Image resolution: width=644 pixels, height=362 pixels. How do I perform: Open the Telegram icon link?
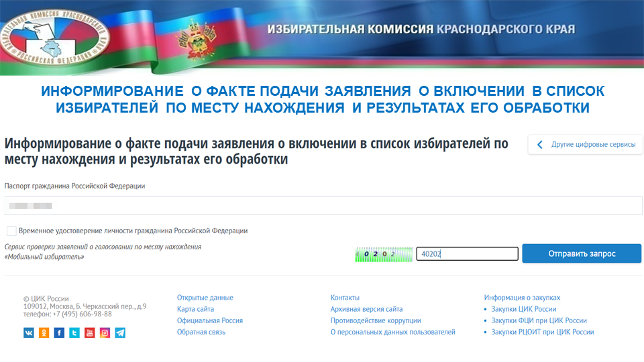coord(120,333)
